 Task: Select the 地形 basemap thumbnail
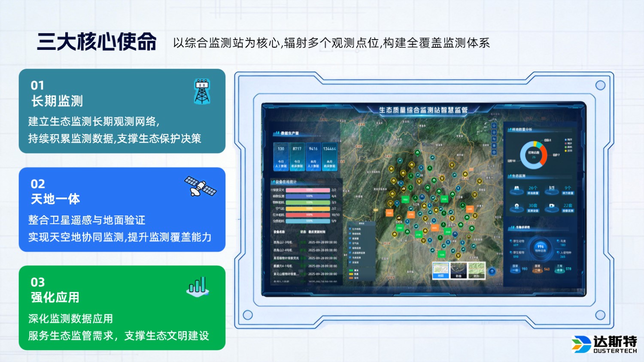pyautogui.click(x=477, y=271)
